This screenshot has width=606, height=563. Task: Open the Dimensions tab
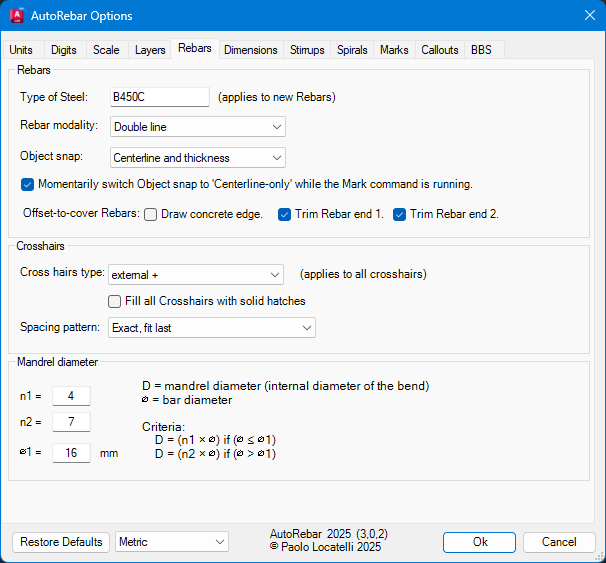point(251,50)
